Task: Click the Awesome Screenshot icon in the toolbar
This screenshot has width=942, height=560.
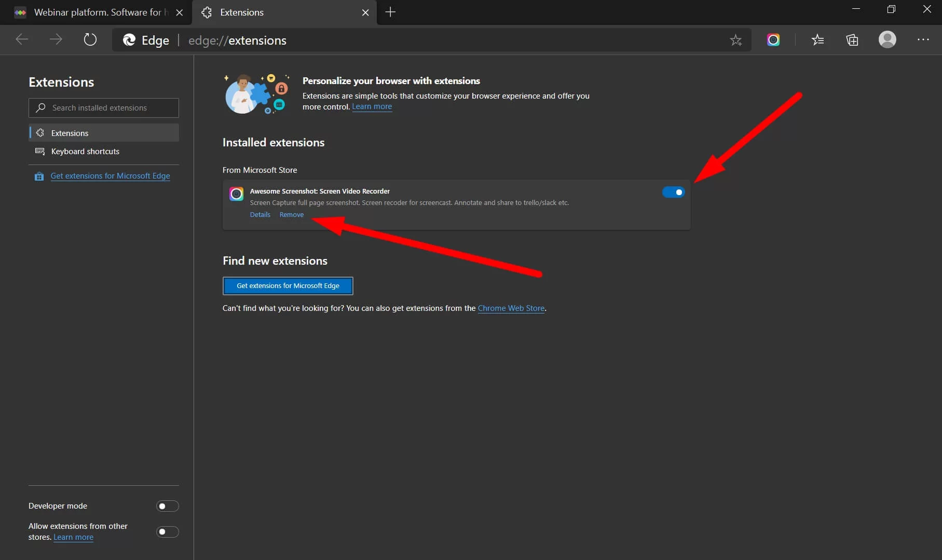Action: coord(773,40)
